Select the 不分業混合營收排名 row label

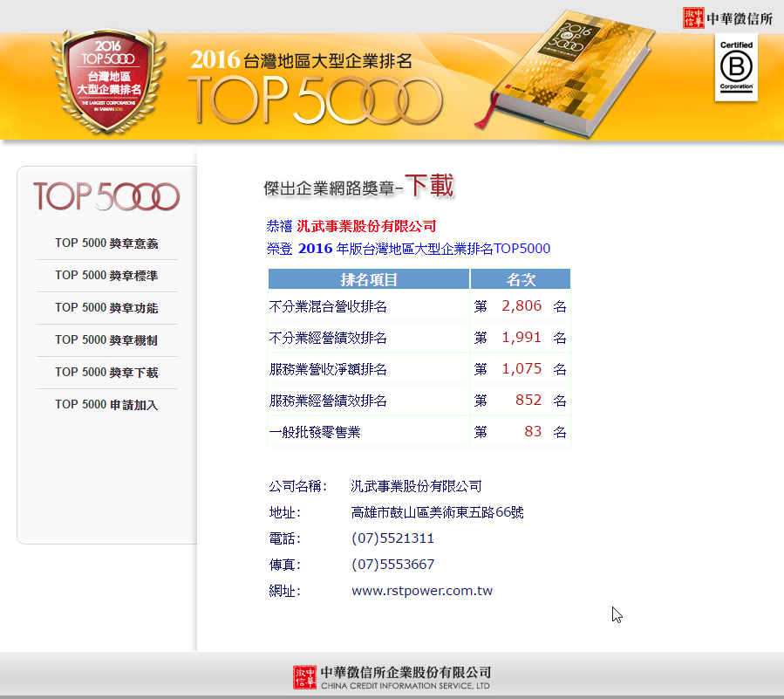point(328,306)
